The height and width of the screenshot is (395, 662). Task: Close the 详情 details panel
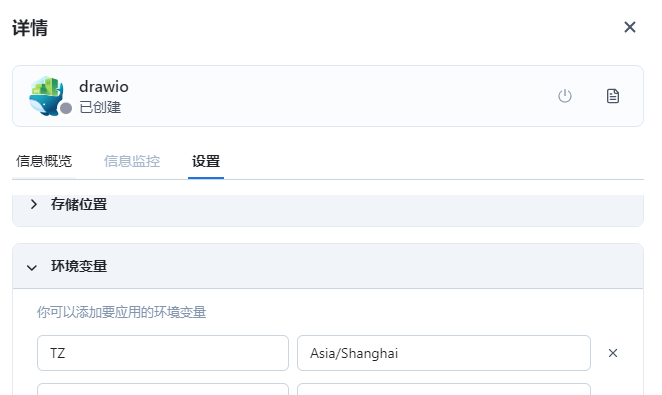tap(629, 27)
